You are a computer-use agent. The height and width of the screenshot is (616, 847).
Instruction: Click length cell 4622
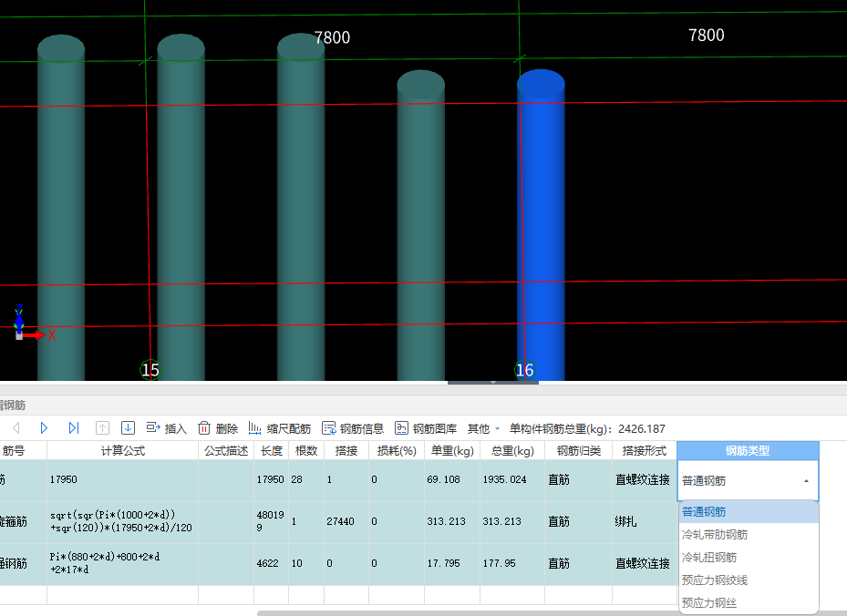pyautogui.click(x=271, y=563)
